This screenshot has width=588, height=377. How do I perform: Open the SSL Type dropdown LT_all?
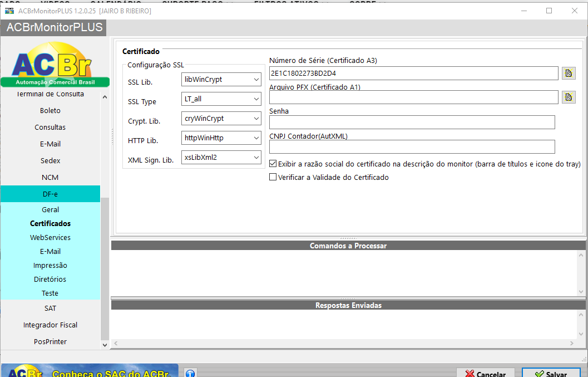(x=221, y=99)
